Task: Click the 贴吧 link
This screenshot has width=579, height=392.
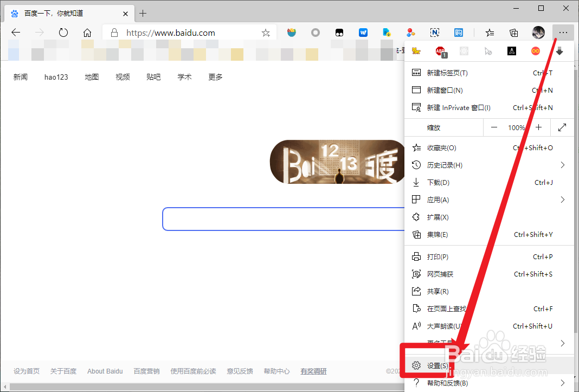Action: pos(153,77)
